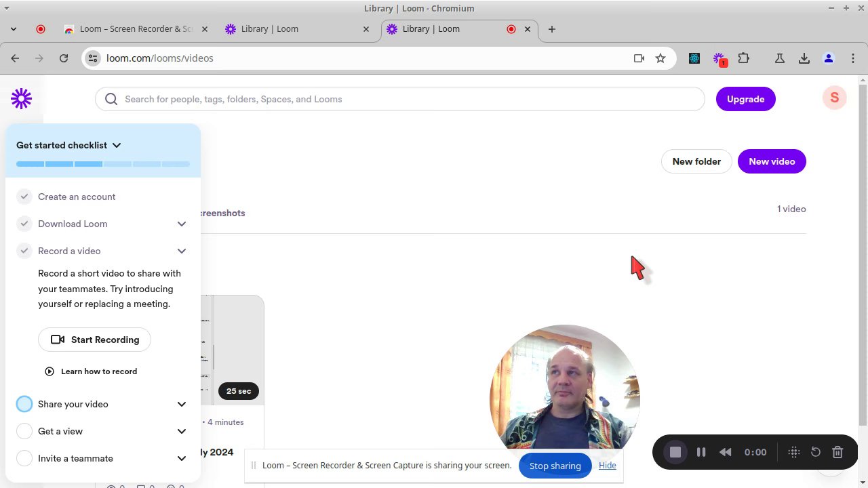Switch to Loom Screen Recorder tab
The image size is (868, 488).
136,29
